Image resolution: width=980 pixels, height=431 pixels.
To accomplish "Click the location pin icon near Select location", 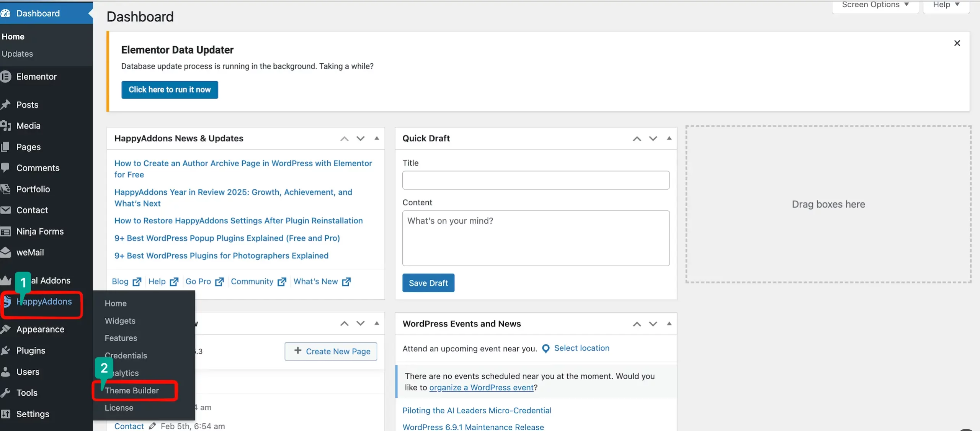I will click(546, 348).
